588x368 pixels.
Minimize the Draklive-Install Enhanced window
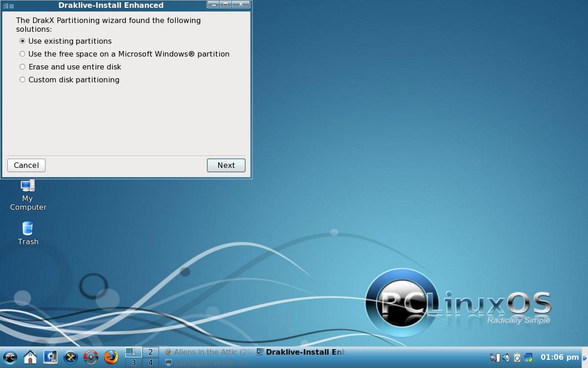[214, 5]
